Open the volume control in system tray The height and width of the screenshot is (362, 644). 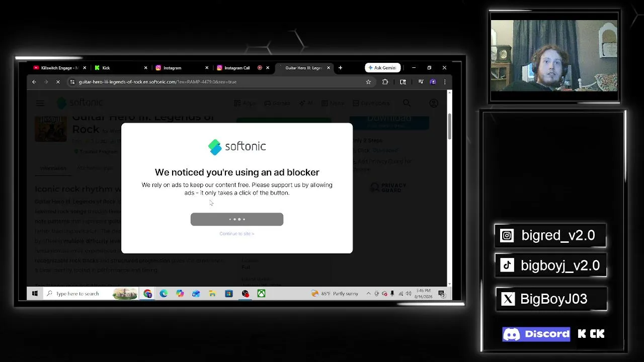pyautogui.click(x=409, y=294)
